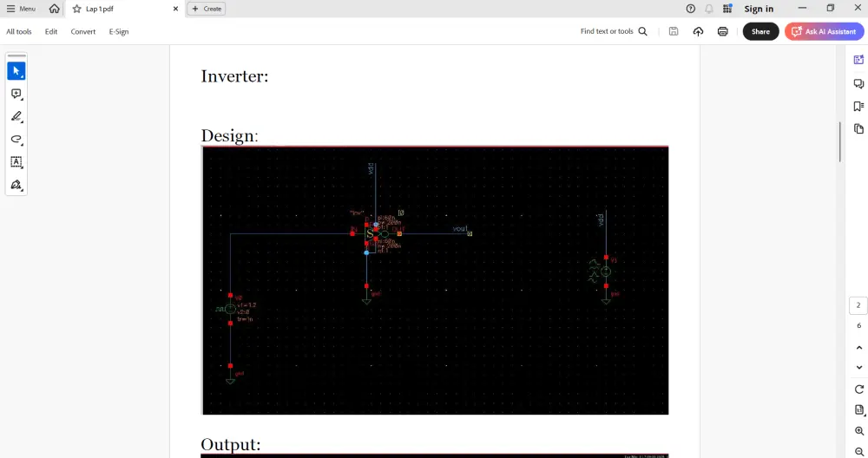Open Ask AI Assistant
The image size is (868, 458).
click(x=825, y=31)
